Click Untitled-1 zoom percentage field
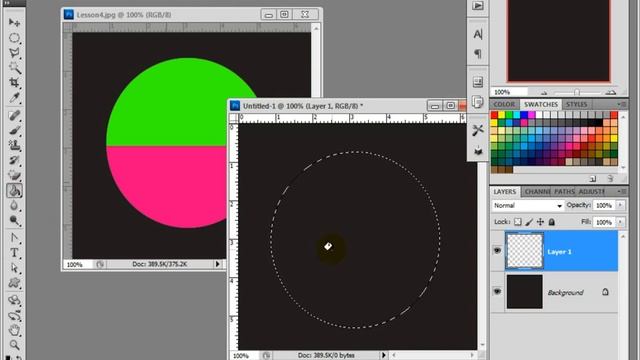 point(244,356)
